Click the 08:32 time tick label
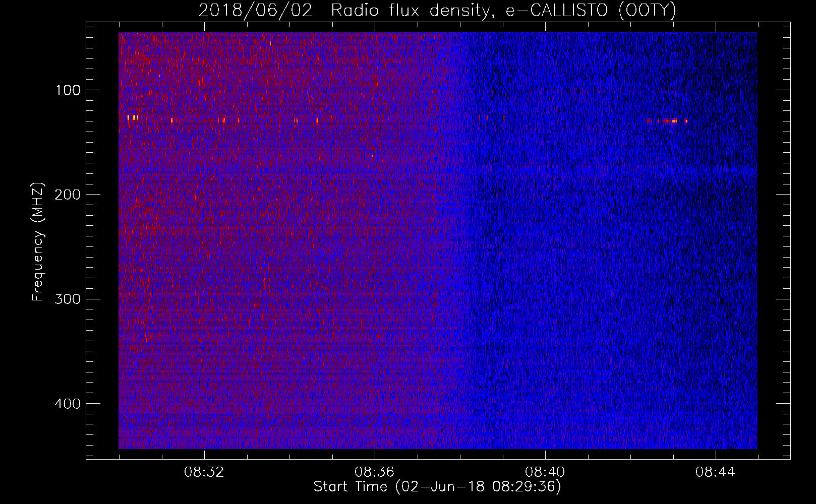The height and width of the screenshot is (504, 816). (x=204, y=472)
